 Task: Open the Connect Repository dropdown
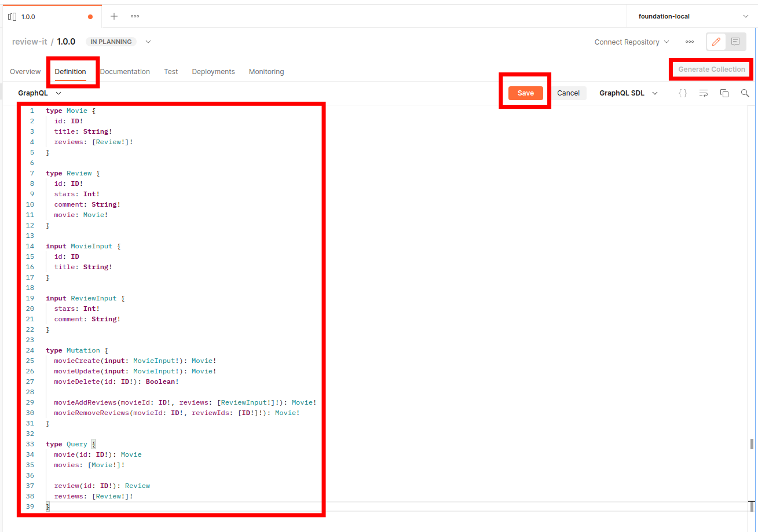[x=631, y=42]
